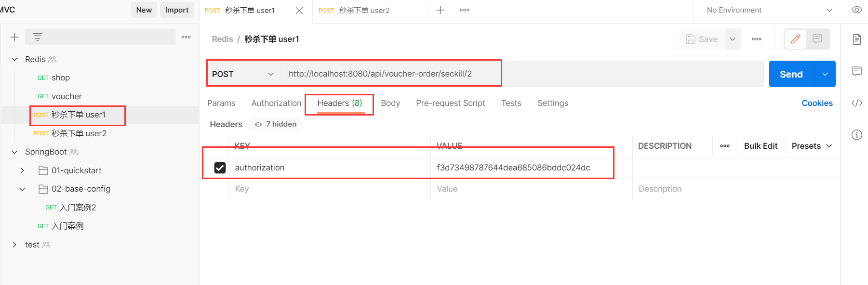Open the request info icon
Image resolution: width=868 pixels, height=285 pixels.
(x=857, y=135)
